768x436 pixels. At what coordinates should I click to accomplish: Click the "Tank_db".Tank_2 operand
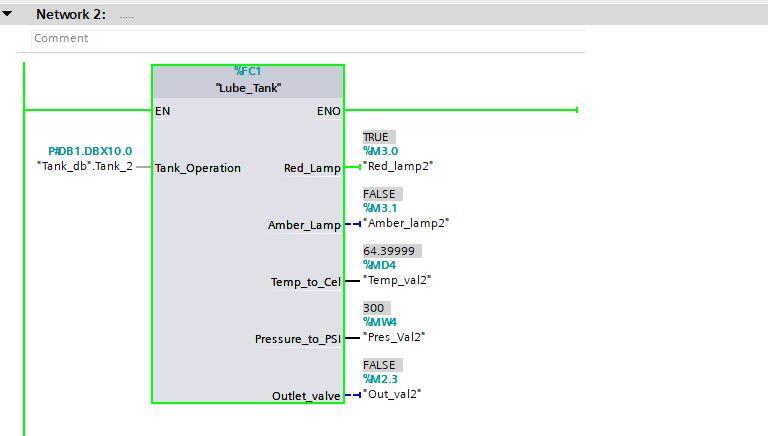85,166
